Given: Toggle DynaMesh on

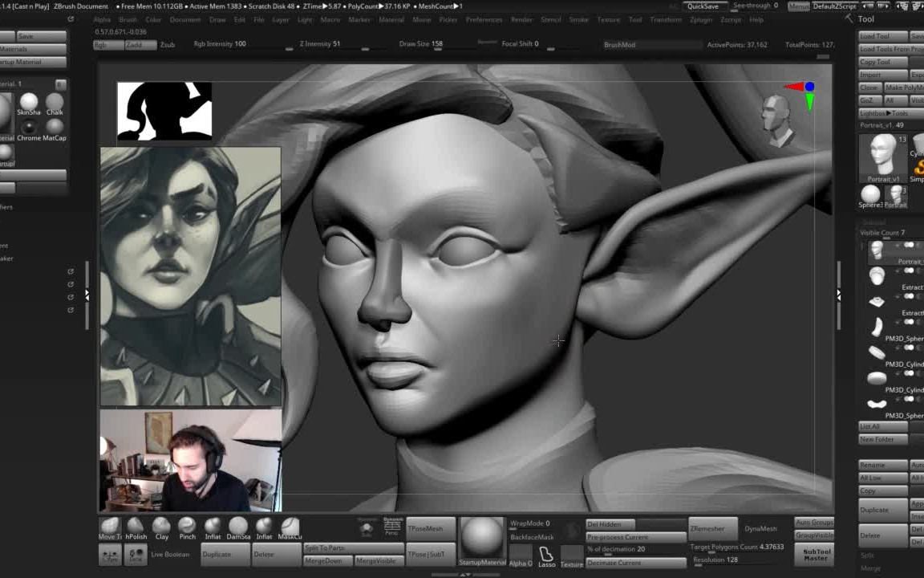Looking at the screenshot, I should [x=760, y=529].
